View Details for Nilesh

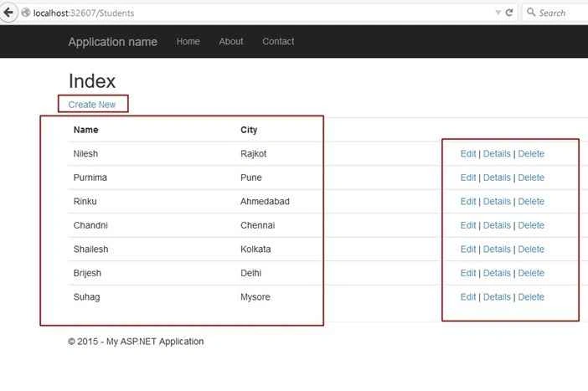497,154
